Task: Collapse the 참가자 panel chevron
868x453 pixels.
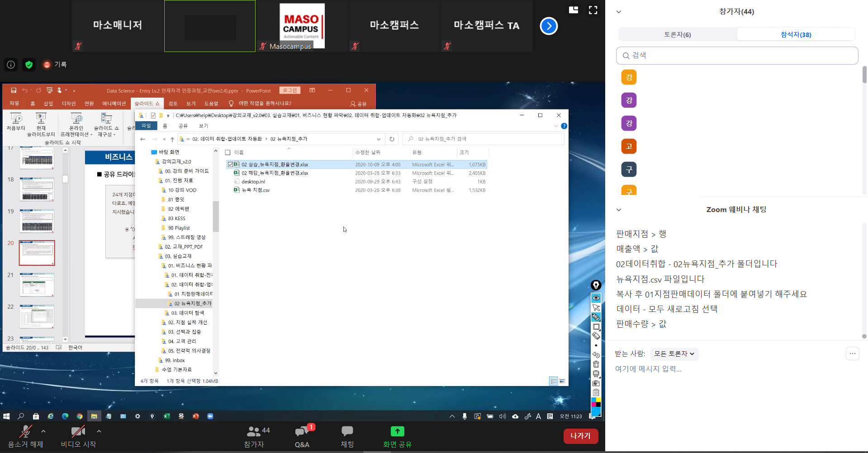Action: point(619,12)
